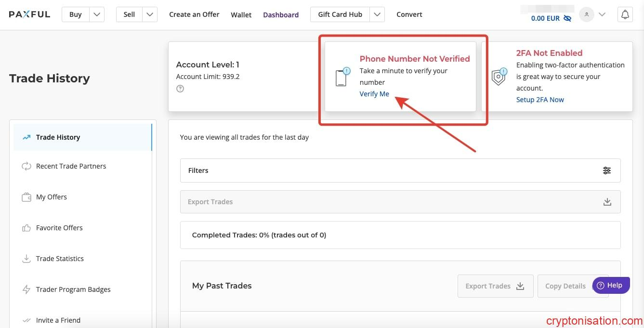Expand the Buy dropdown arrow
This screenshot has height=328, width=644.
tap(97, 14)
